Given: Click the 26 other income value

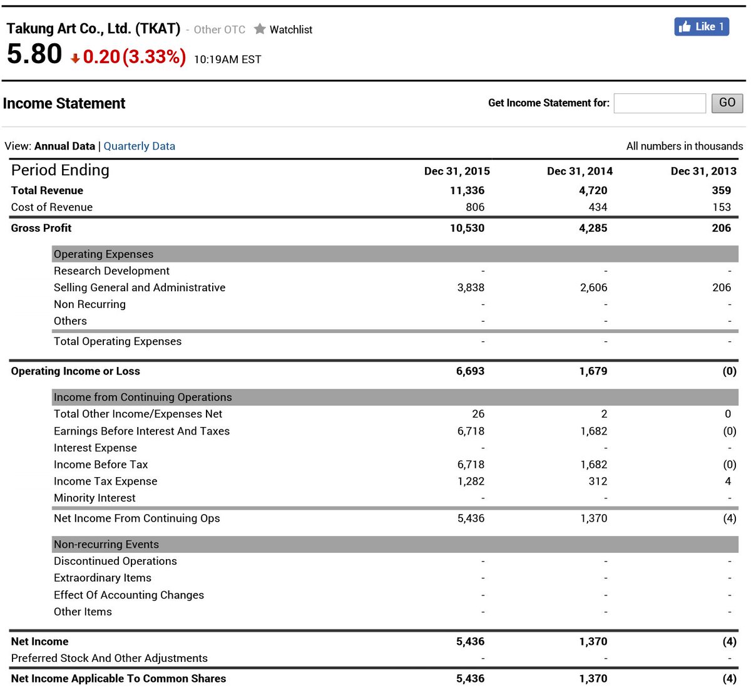Looking at the screenshot, I should pos(478,414).
